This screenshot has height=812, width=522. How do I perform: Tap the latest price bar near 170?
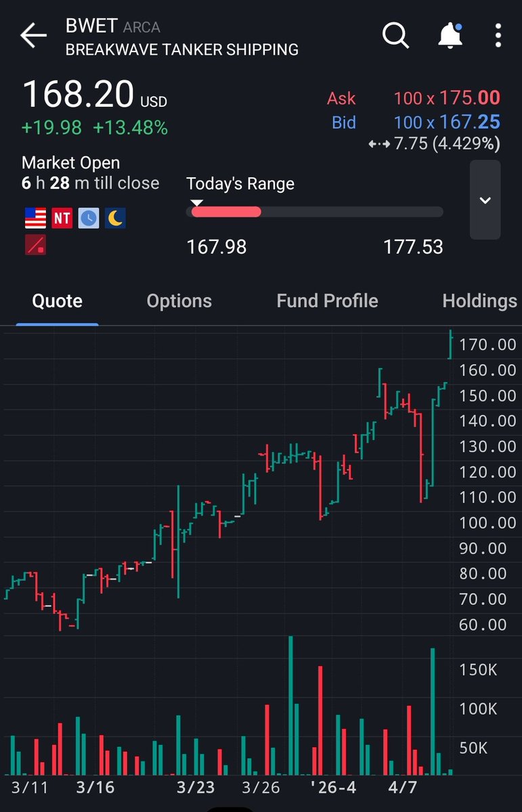(451, 344)
